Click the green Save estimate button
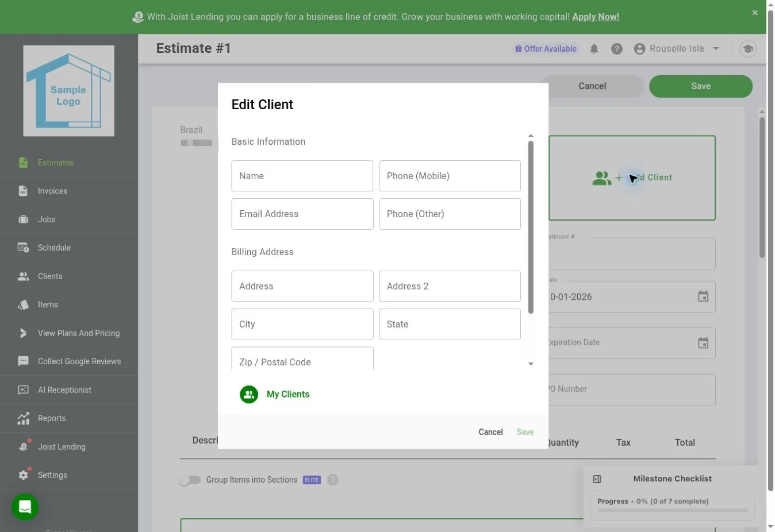 [701, 86]
